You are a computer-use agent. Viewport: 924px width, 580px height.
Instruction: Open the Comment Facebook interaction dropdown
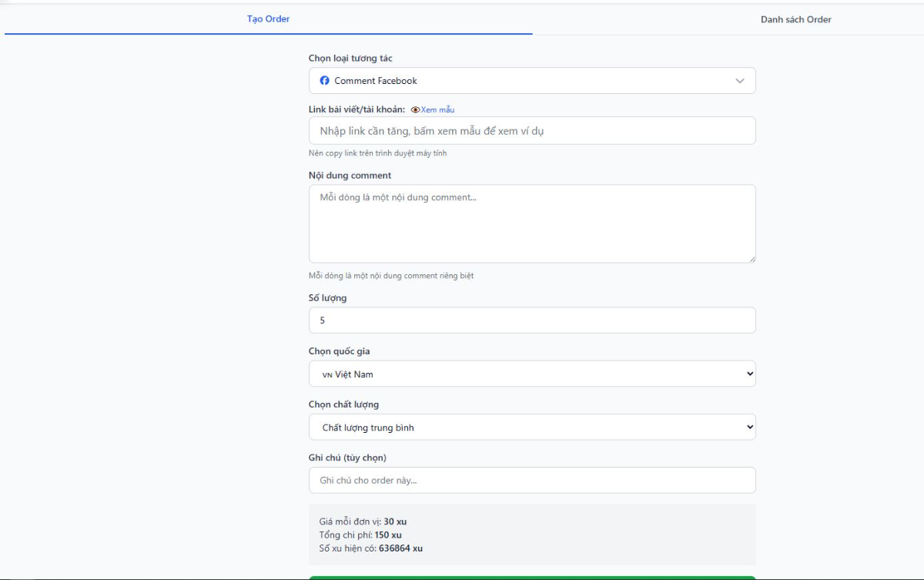click(x=532, y=81)
